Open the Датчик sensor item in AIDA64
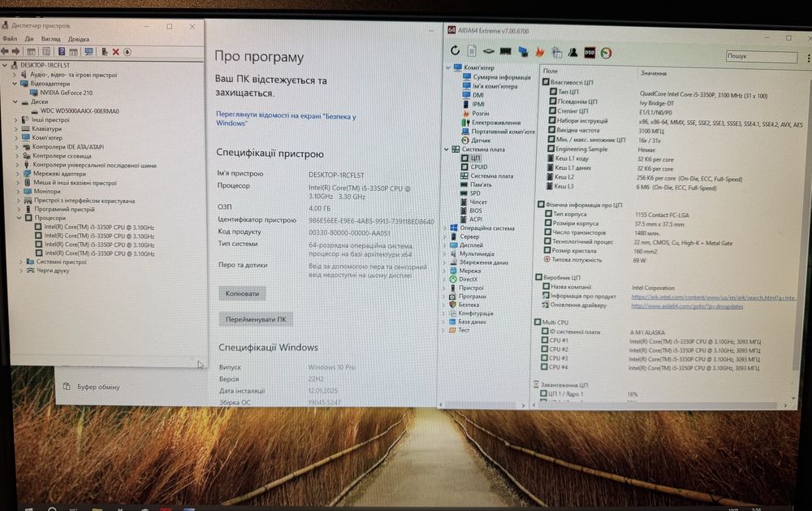The image size is (812, 511). 476,141
